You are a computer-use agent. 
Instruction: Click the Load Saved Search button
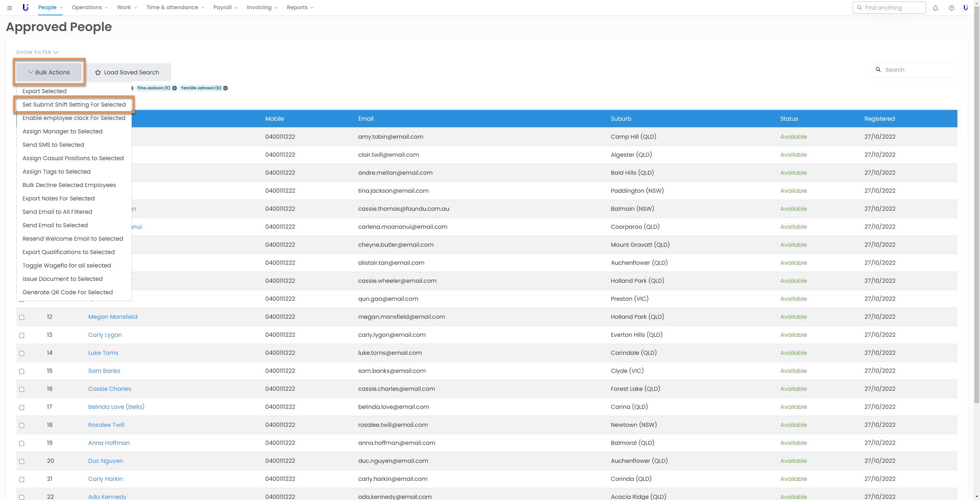pos(127,72)
